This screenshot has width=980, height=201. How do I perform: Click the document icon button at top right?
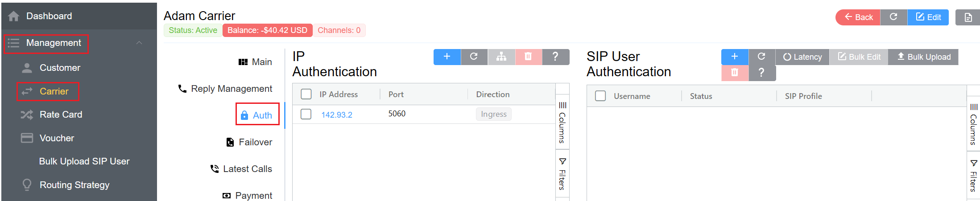tap(968, 17)
